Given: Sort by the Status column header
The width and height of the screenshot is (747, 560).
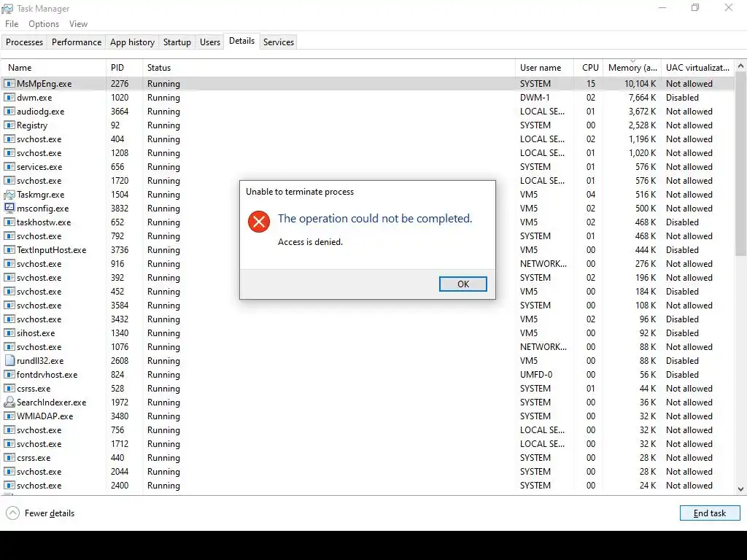Looking at the screenshot, I should pos(329,68).
